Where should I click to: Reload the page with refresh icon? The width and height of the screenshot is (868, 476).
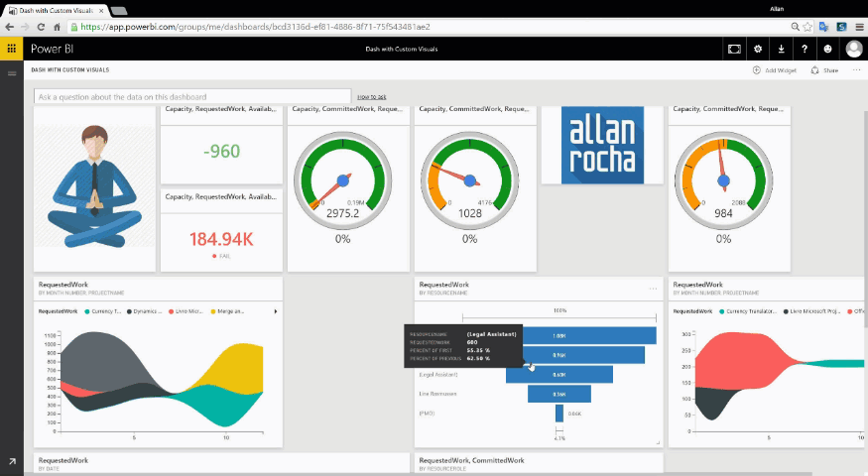41,27
